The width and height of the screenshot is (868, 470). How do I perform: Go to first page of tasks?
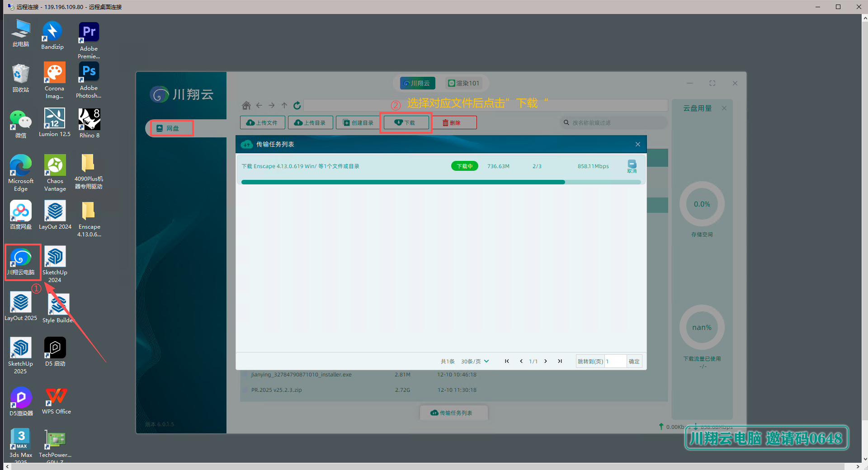coord(507,361)
